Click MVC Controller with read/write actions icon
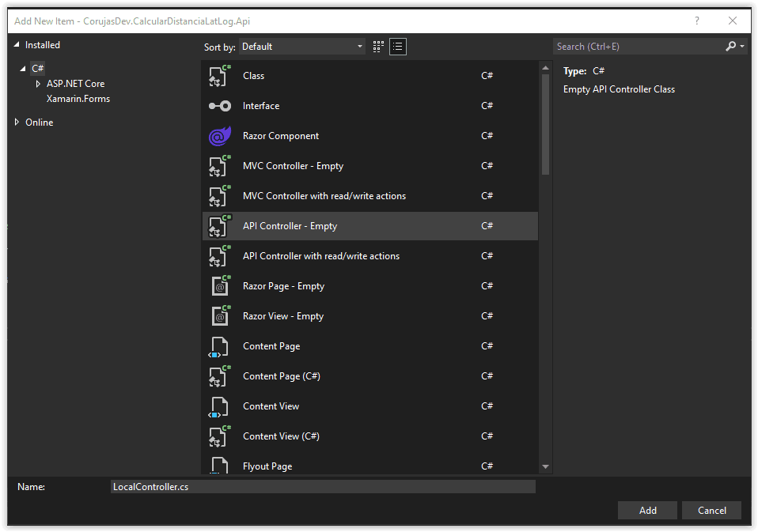The height and width of the screenshot is (532, 758). coord(219,196)
